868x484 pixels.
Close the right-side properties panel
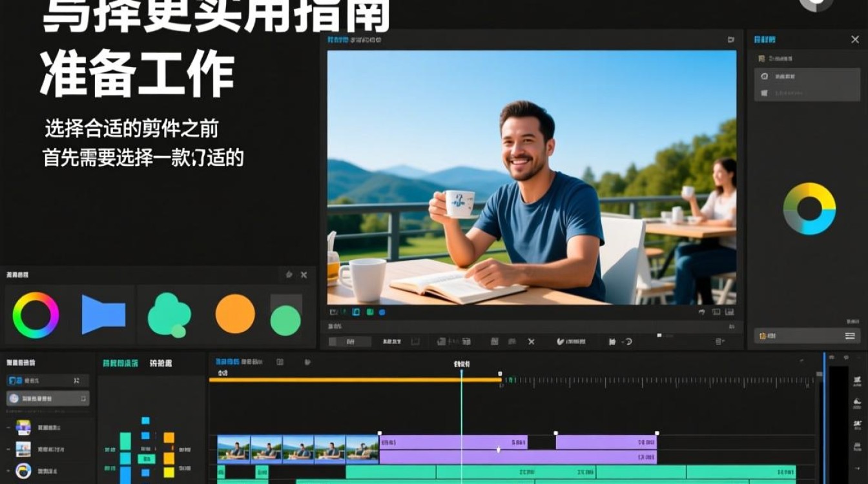pos(854,39)
